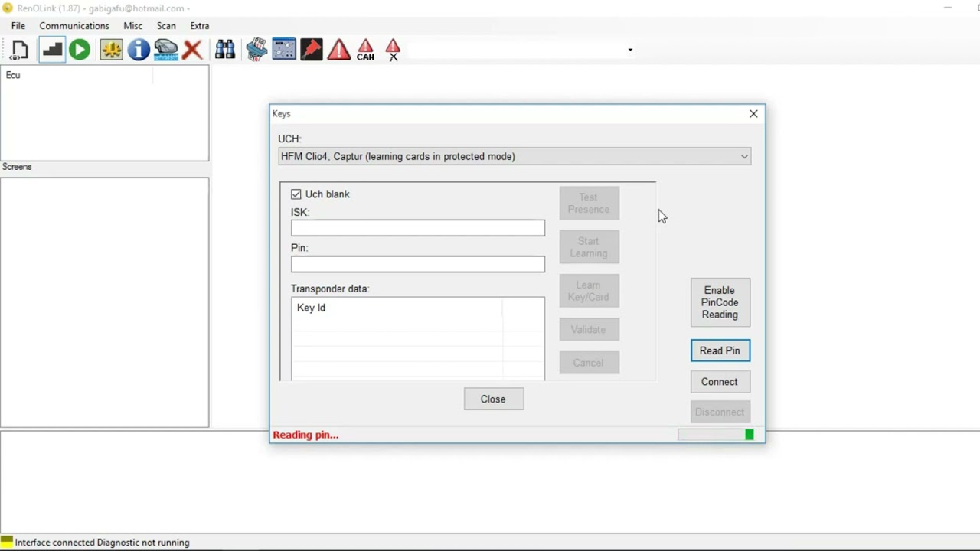This screenshot has height=551, width=980.
Task: Click the Start Learning button
Action: (x=589, y=247)
